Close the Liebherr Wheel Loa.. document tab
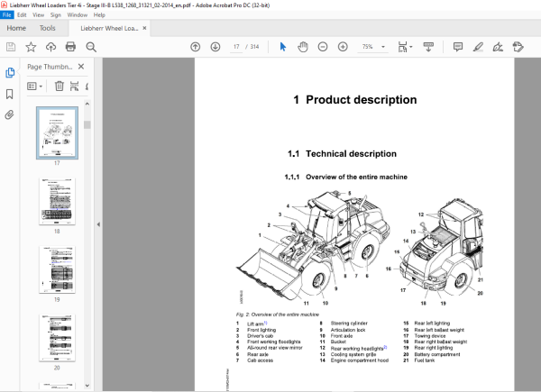Screen dimensions: 541x392 coord(144,28)
